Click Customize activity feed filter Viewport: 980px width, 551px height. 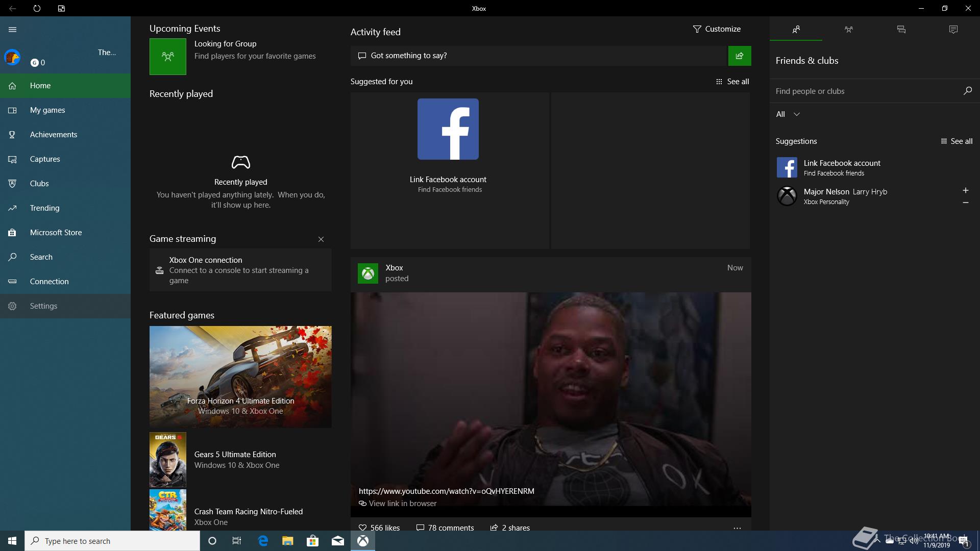[717, 29]
